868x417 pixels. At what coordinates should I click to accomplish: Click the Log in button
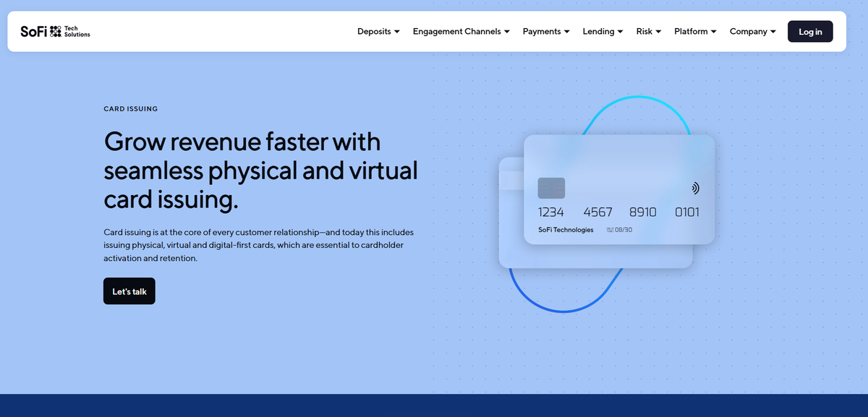coord(810,32)
